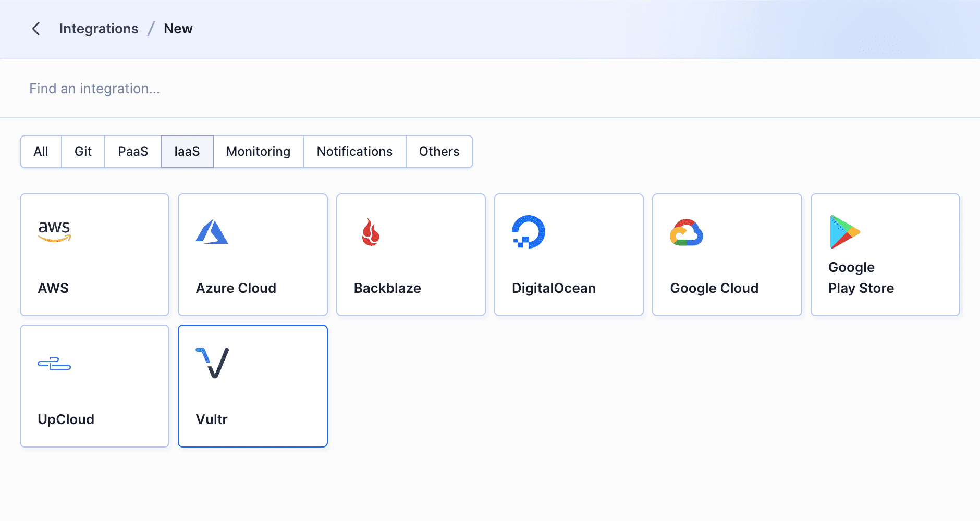Image resolution: width=980 pixels, height=521 pixels.
Task: Choose the Google Play Store card label
Action: (x=861, y=278)
